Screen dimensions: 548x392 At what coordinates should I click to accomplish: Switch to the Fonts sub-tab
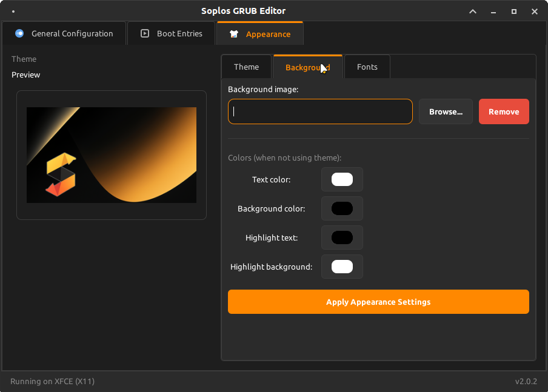tap(367, 67)
